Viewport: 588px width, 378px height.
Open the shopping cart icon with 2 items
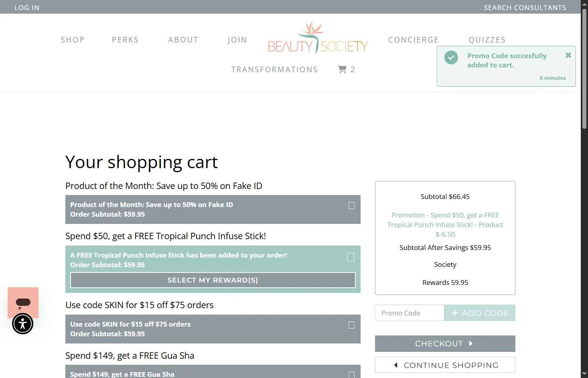click(x=347, y=69)
